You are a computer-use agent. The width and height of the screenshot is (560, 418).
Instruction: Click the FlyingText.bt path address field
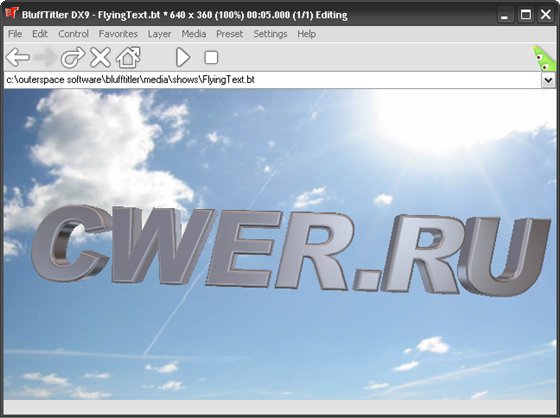pos(272,80)
